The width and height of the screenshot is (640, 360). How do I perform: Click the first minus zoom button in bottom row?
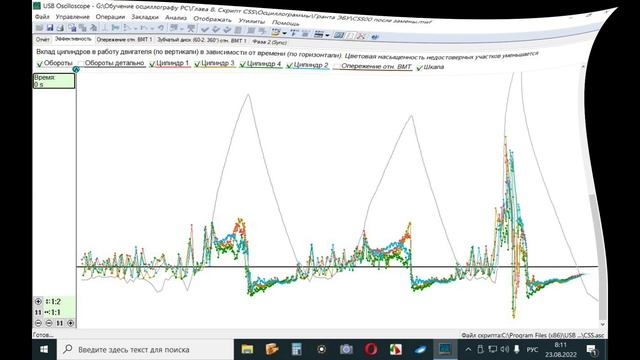[x=38, y=323]
